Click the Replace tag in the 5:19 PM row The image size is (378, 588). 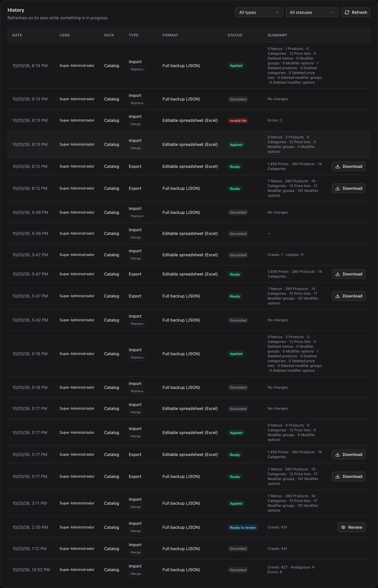pyautogui.click(x=137, y=357)
